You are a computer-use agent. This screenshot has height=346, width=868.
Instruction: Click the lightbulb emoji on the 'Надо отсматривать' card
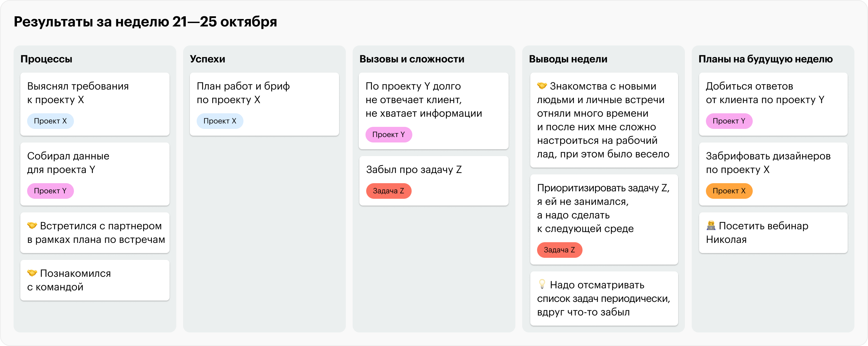coord(542,284)
